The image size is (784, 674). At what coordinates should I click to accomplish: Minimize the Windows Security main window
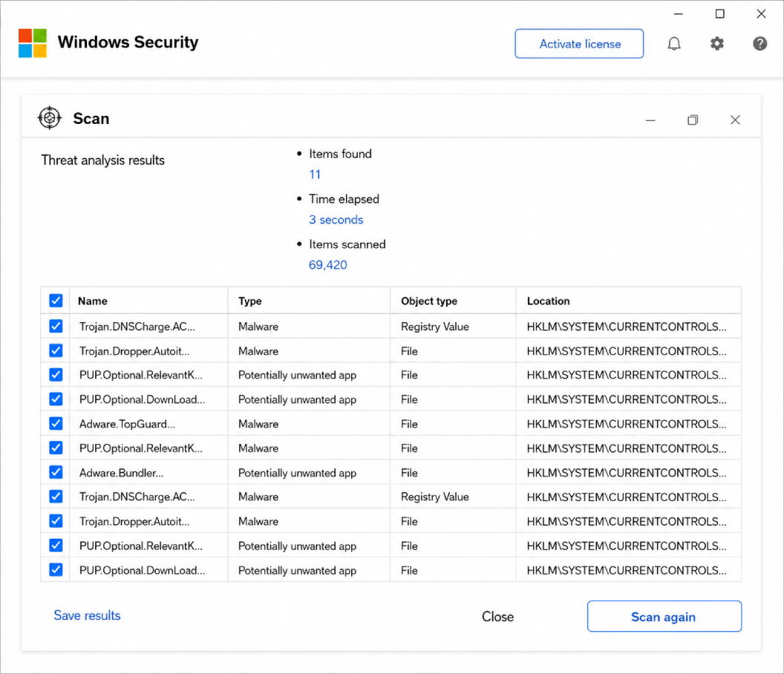(678, 14)
